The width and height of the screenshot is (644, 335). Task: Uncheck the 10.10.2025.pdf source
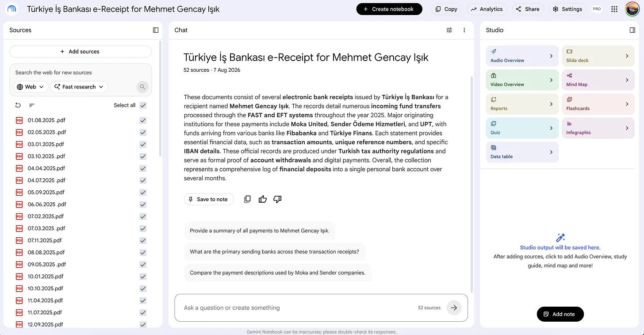(143, 289)
